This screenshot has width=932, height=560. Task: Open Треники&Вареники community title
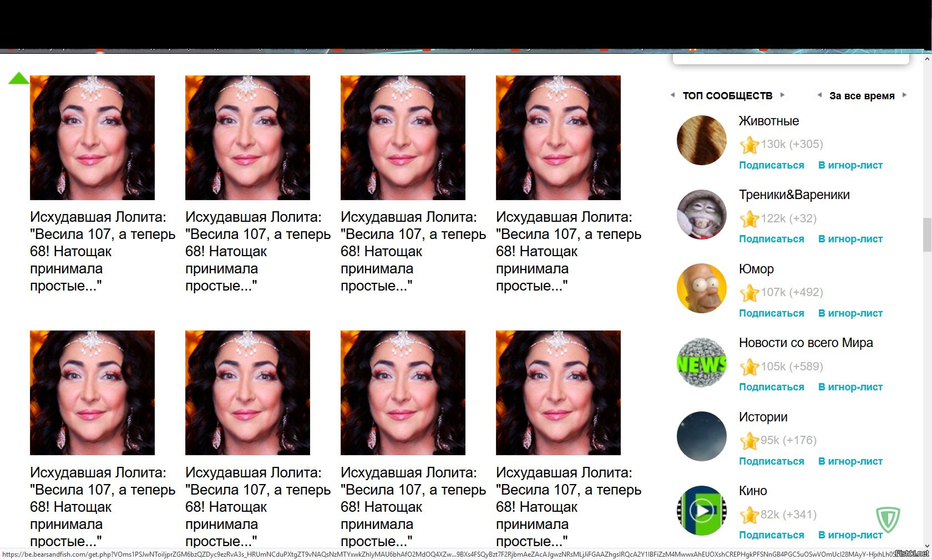[794, 195]
